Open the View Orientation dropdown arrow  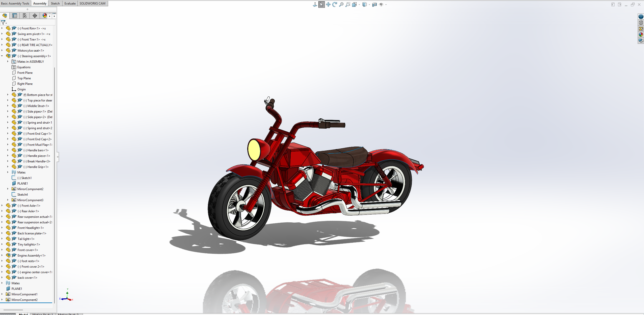click(x=359, y=5)
